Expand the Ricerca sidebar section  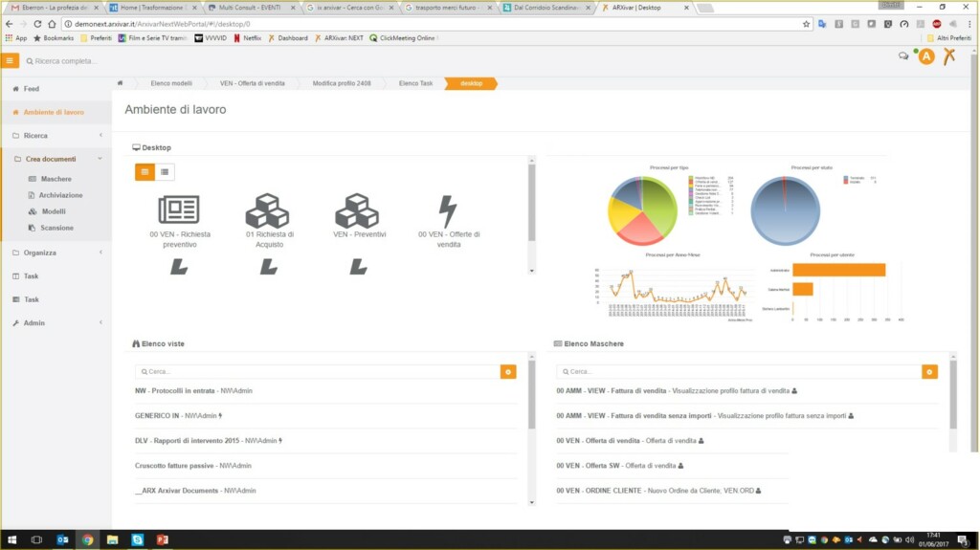[x=56, y=136]
